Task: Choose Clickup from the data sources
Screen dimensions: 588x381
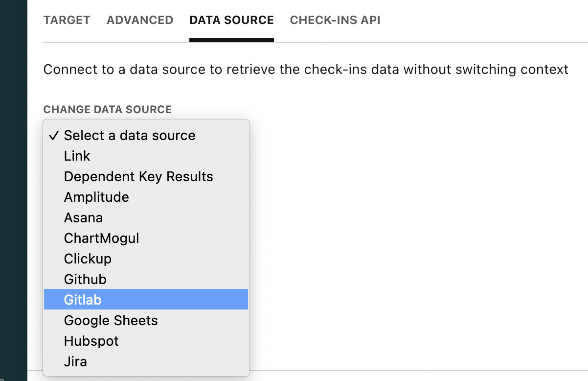Action: (x=88, y=259)
